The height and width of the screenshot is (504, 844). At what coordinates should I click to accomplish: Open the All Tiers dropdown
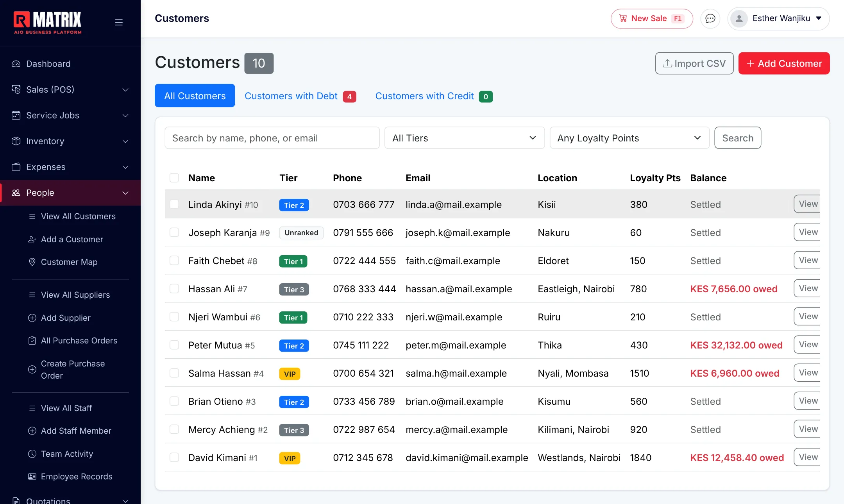tap(464, 138)
